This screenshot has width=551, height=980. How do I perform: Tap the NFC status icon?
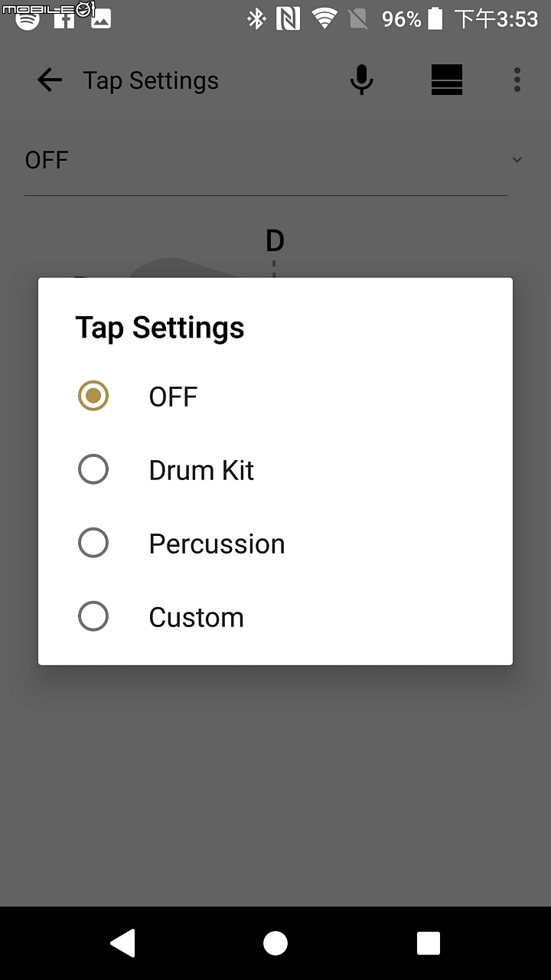(289, 18)
